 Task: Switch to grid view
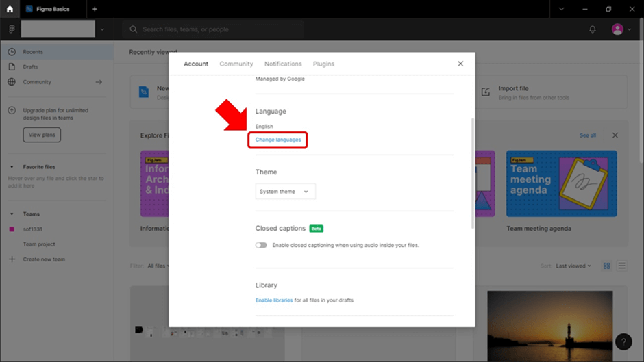pos(606,266)
